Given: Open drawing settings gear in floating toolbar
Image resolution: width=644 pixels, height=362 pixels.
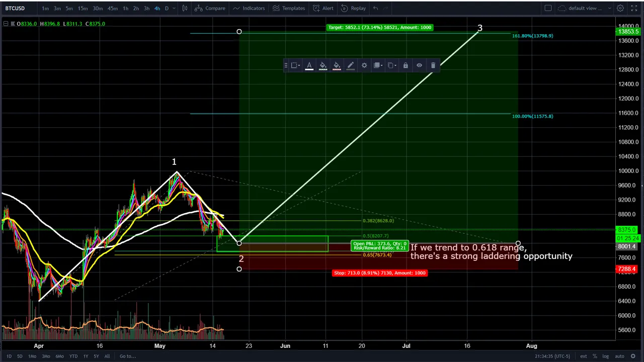Looking at the screenshot, I should pyautogui.click(x=364, y=65).
